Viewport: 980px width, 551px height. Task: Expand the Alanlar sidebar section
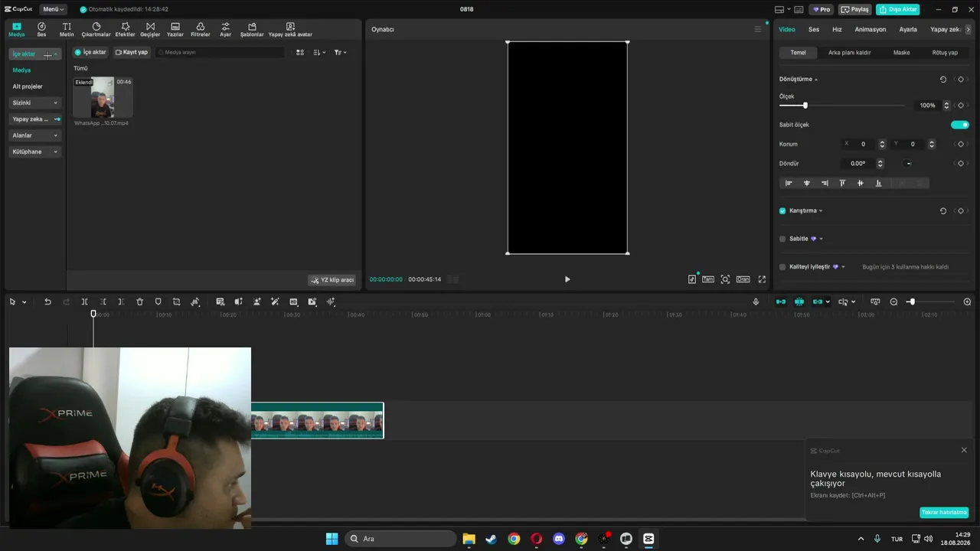(35, 135)
